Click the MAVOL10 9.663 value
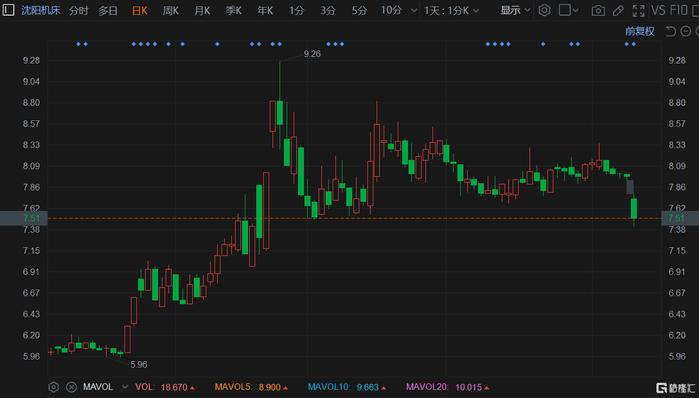The height and width of the screenshot is (398, 699). (346, 387)
